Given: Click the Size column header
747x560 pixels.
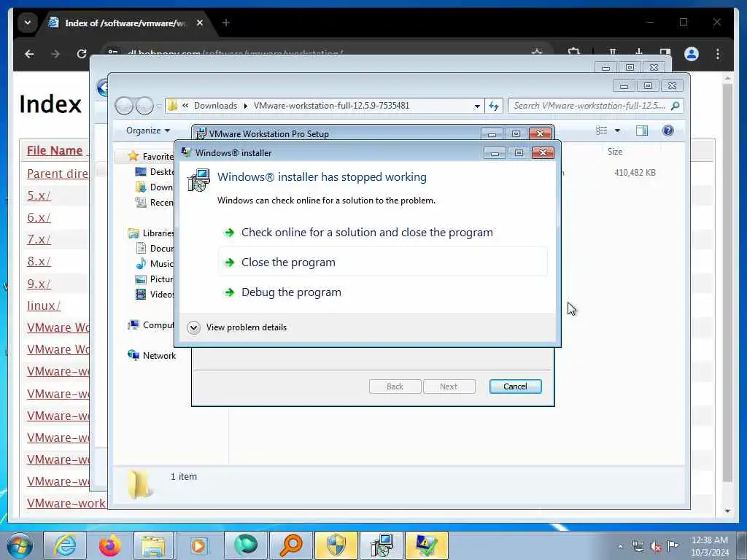Looking at the screenshot, I should 614,152.
